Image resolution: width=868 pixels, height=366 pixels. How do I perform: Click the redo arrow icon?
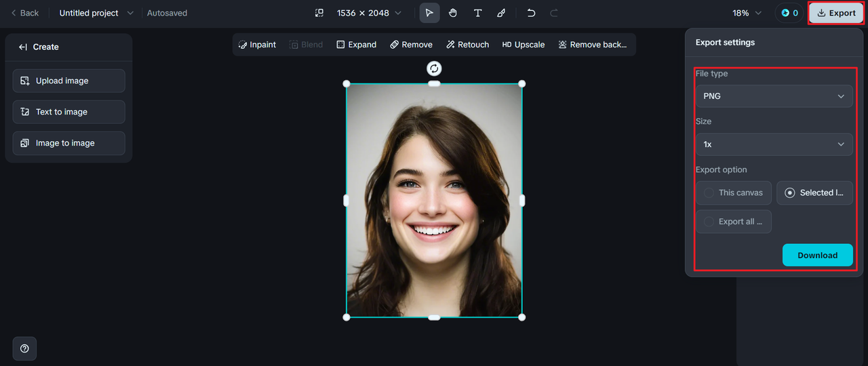(x=554, y=13)
